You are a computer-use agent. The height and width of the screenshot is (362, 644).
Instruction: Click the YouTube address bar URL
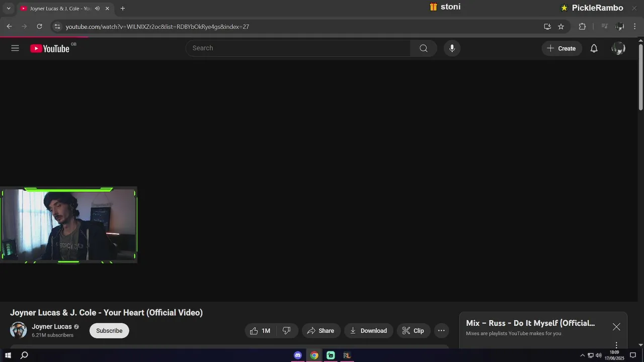click(x=157, y=27)
